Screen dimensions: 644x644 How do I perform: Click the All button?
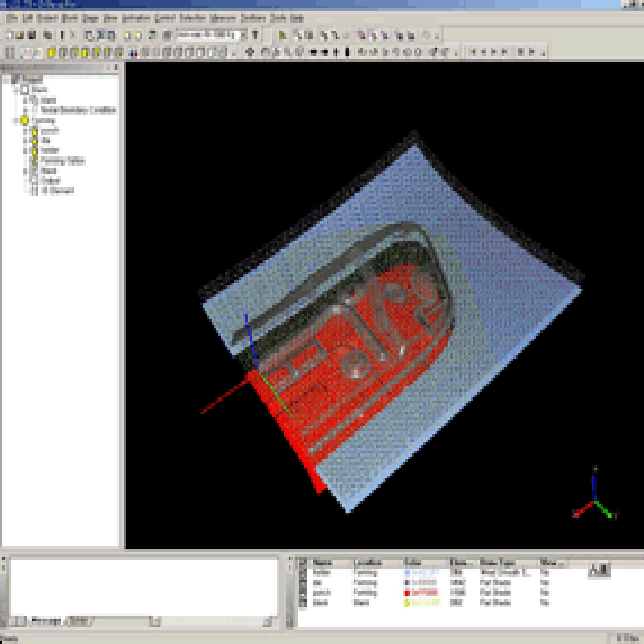[598, 570]
